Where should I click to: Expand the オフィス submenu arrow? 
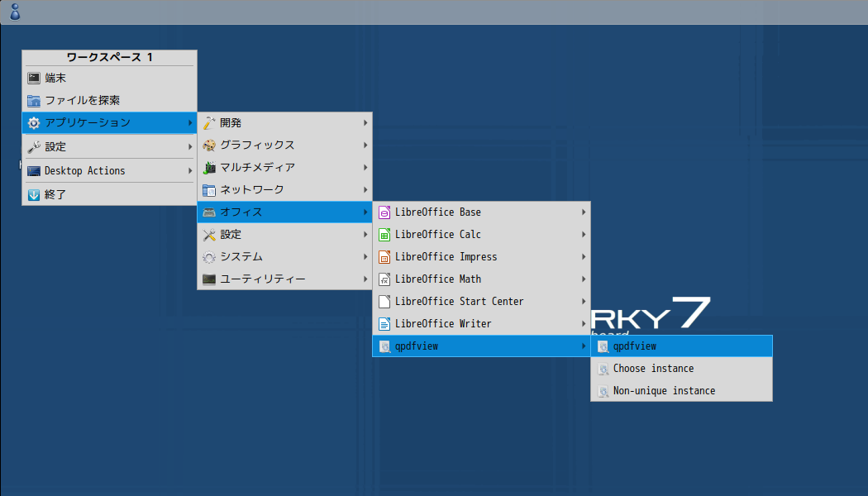tap(365, 212)
